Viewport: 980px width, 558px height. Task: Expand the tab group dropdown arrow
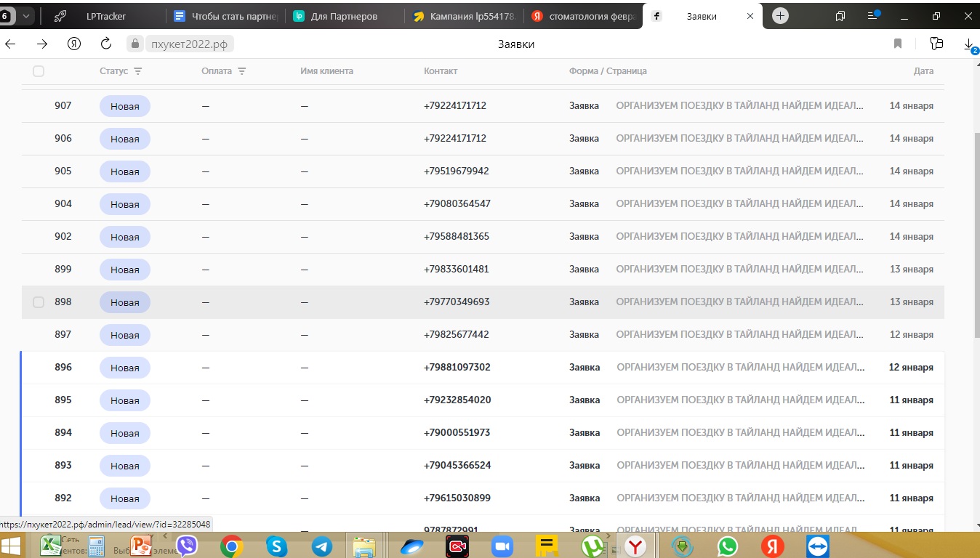(x=27, y=16)
